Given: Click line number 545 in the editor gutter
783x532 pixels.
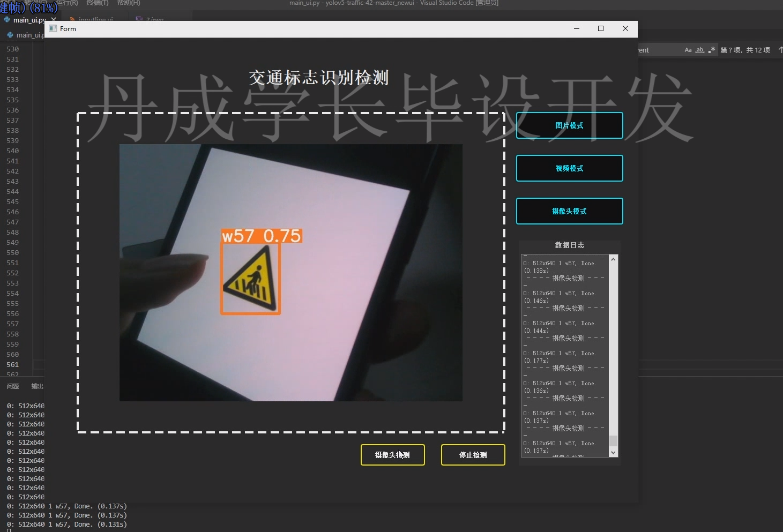Looking at the screenshot, I should point(12,201).
